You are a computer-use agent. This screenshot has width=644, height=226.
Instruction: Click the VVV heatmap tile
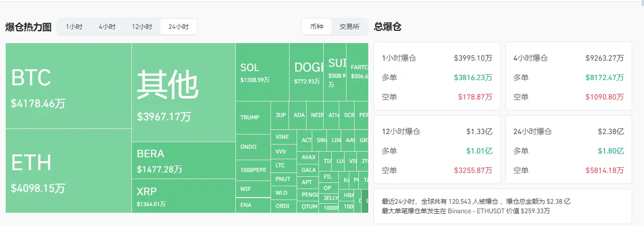284,152
